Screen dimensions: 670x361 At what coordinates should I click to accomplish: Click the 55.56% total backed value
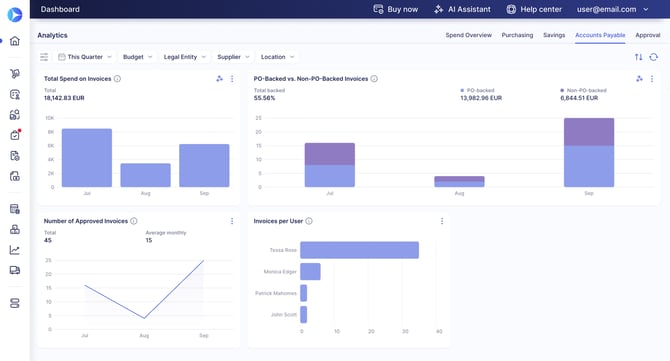264,98
